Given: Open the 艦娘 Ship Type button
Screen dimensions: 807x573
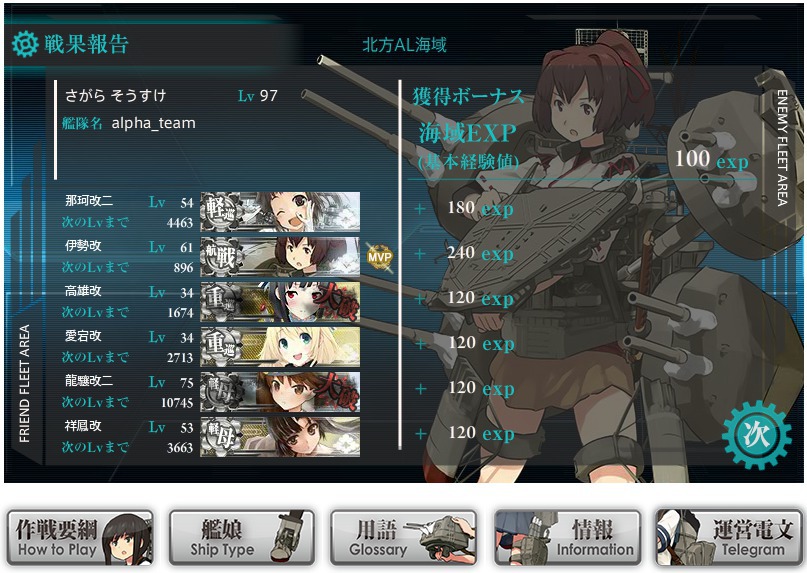Looking at the screenshot, I should tap(242, 538).
